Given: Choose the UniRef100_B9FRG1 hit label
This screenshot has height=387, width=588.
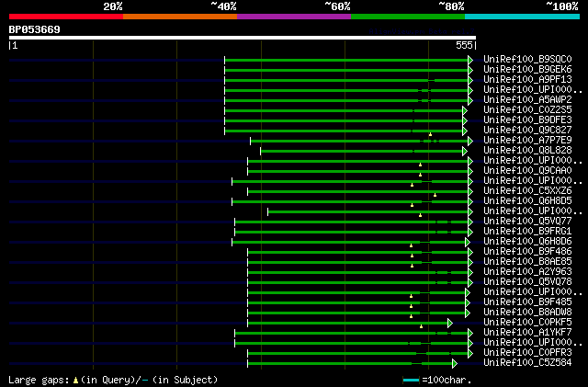Looking at the screenshot, I should pos(527,232).
